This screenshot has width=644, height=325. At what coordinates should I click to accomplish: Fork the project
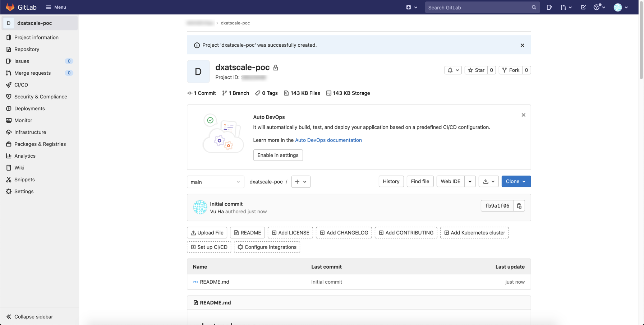(511, 70)
